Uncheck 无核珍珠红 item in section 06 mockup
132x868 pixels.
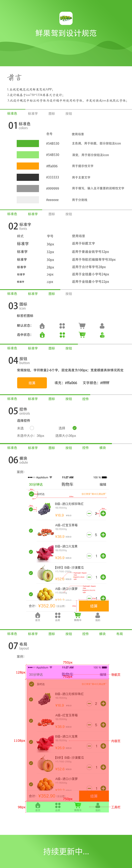(31, 509)
